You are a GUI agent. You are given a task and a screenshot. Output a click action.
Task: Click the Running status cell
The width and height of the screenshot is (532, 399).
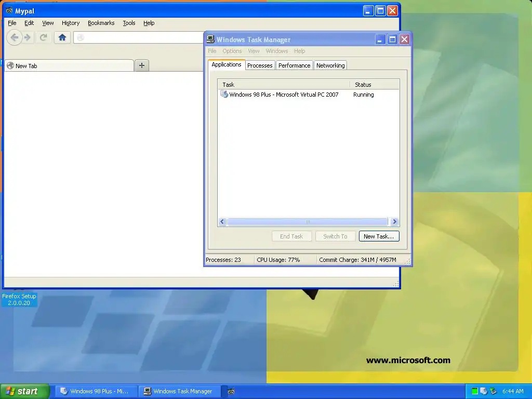(363, 95)
